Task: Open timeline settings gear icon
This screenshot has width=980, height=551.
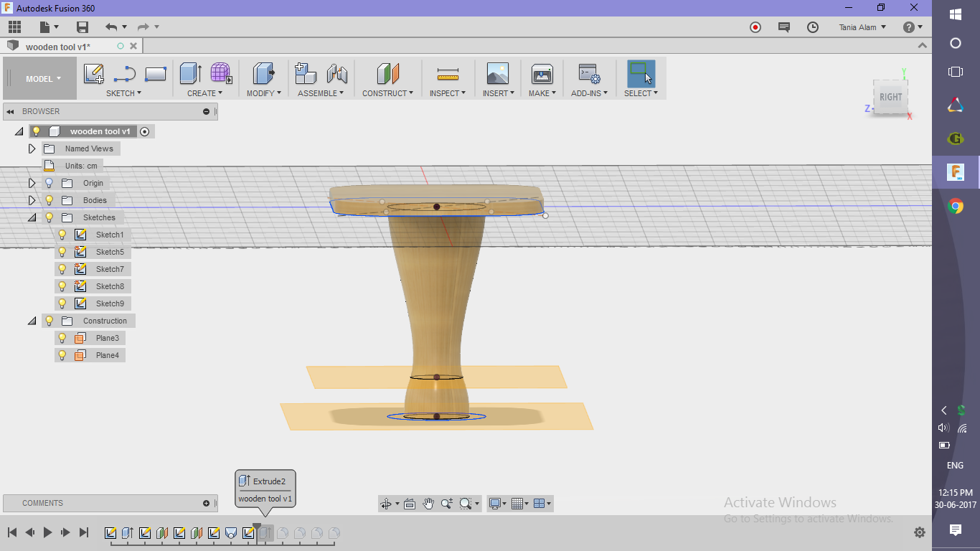Action: coord(920,532)
